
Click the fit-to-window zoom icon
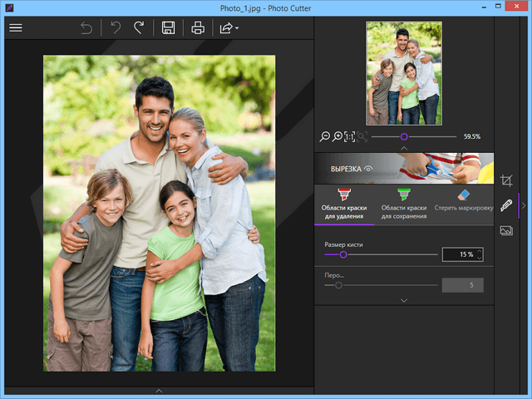tap(362, 136)
